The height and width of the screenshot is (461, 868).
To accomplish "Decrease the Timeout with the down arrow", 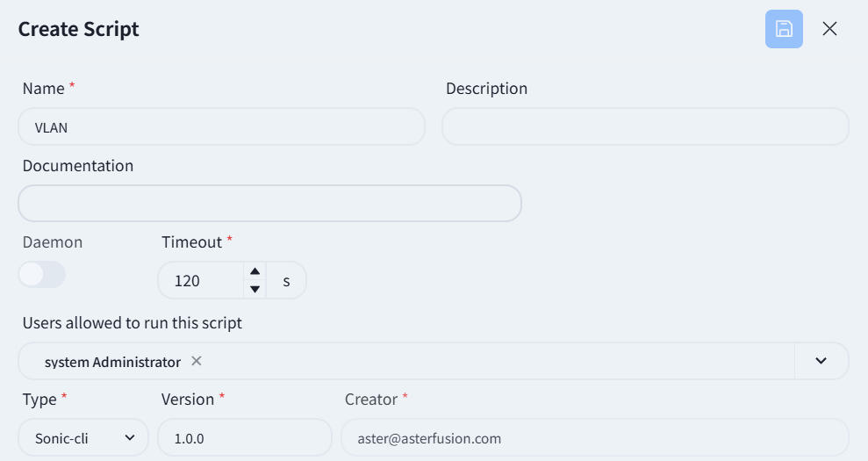I will 255,289.
